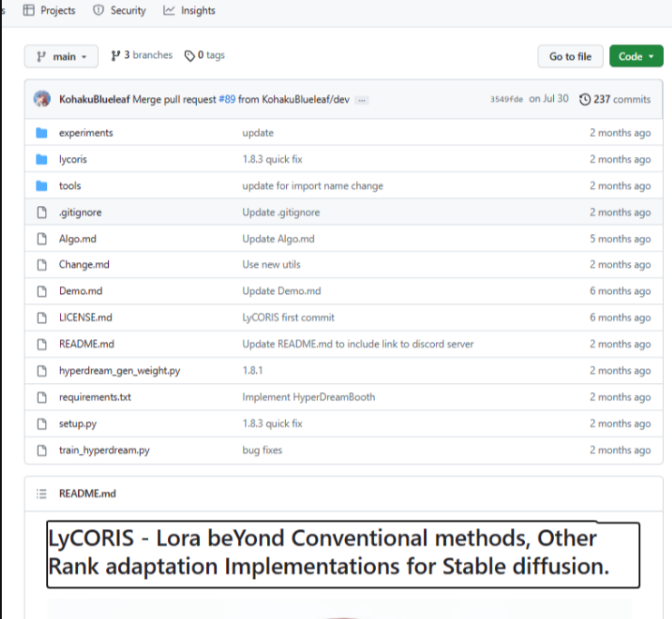Open the Projects tab
Viewport: 672px width, 619px height.
(49, 10)
